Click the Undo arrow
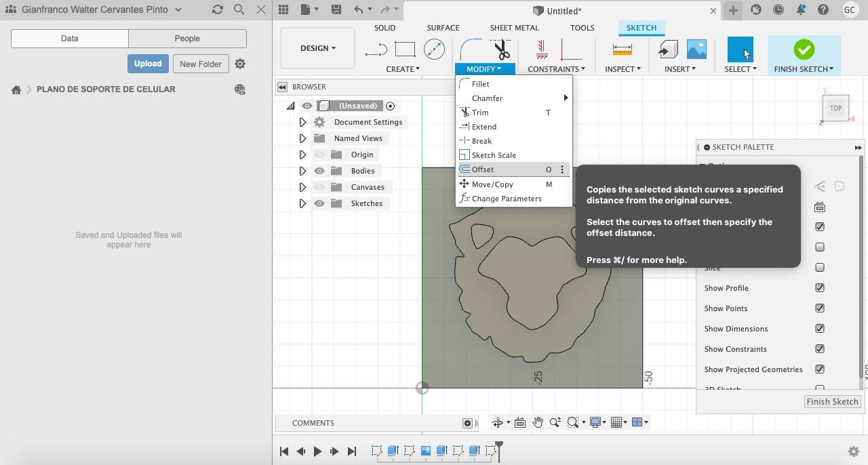This screenshot has height=465, width=868. tap(358, 10)
